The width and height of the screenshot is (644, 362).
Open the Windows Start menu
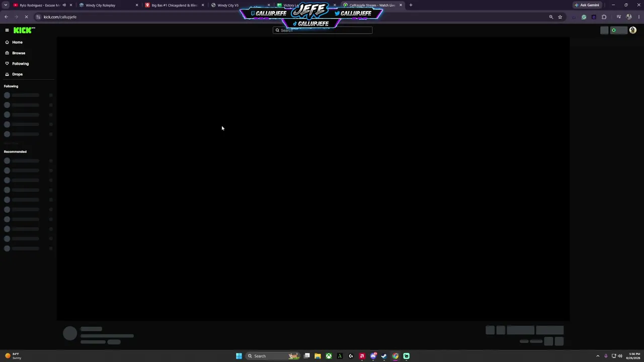point(239,356)
